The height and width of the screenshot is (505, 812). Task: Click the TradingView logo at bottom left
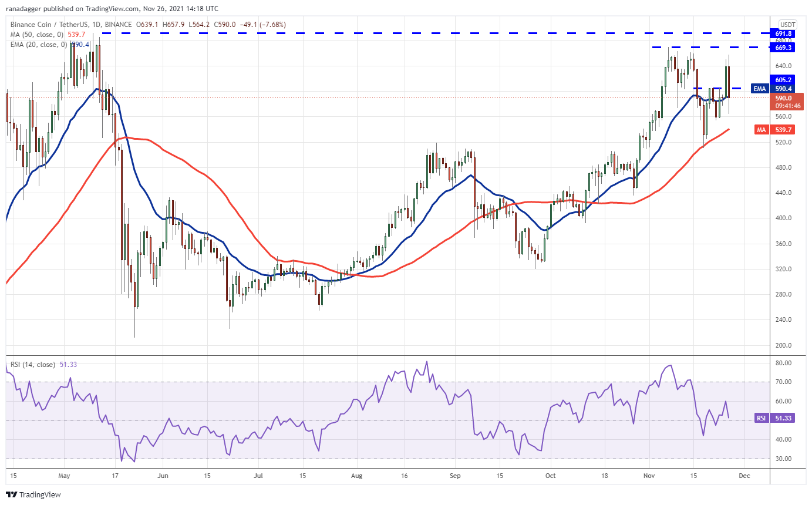tap(33, 494)
